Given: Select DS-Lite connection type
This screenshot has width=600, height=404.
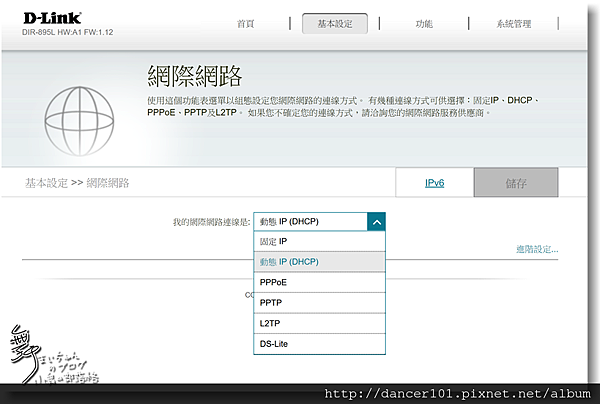Looking at the screenshot, I should click(320, 344).
